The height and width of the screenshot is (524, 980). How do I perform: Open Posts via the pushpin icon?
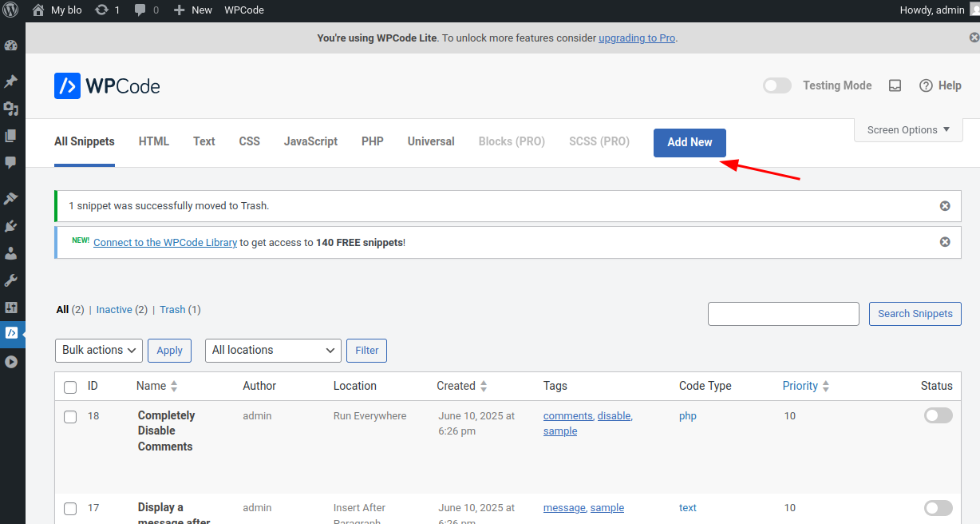pos(11,81)
